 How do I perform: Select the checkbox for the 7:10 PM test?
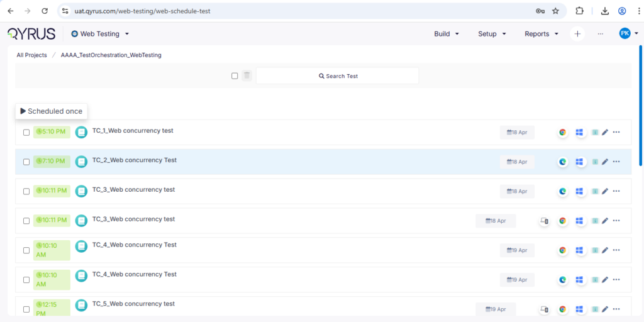click(26, 162)
